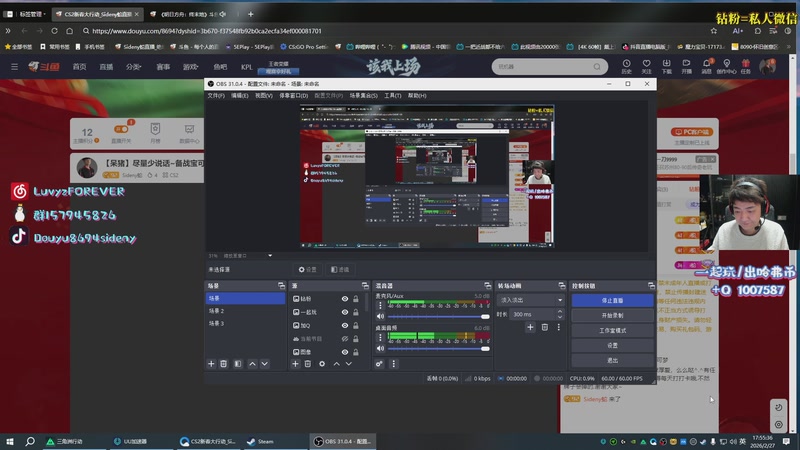Move the selected source up
Screen dimensions: 800x450
point(336,364)
